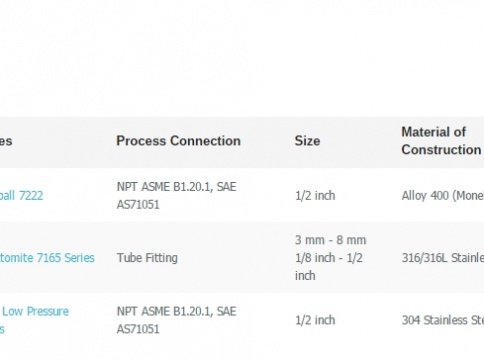Click the partially visible Series column header

click(x=6, y=141)
